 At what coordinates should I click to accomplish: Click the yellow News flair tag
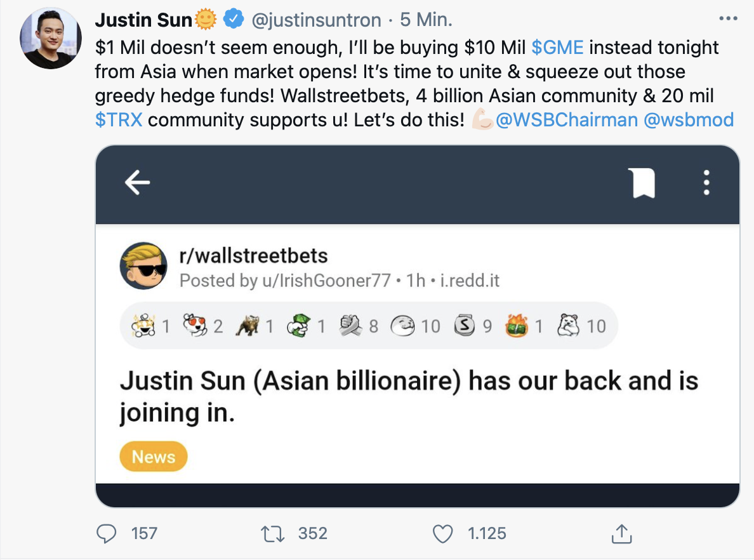pyautogui.click(x=154, y=457)
